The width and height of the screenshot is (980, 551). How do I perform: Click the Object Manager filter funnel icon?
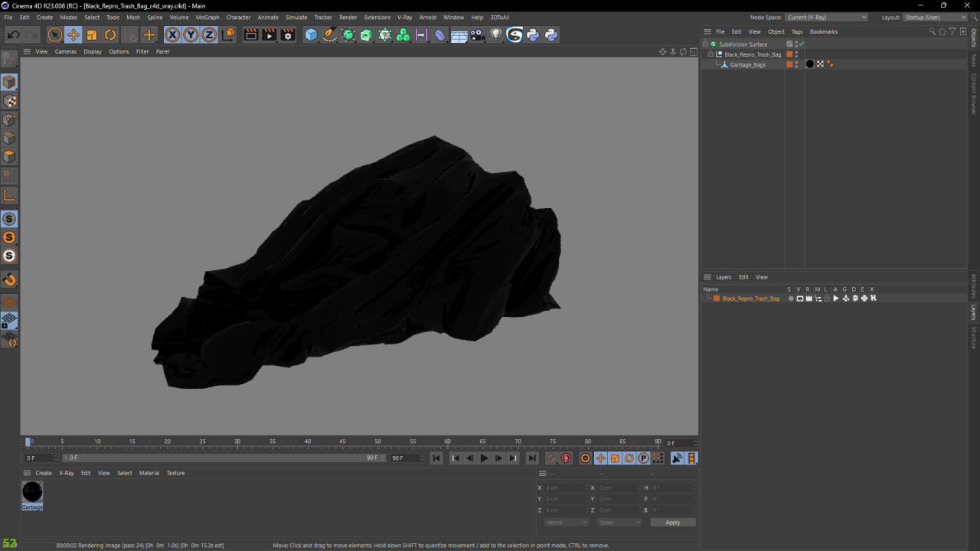952,31
